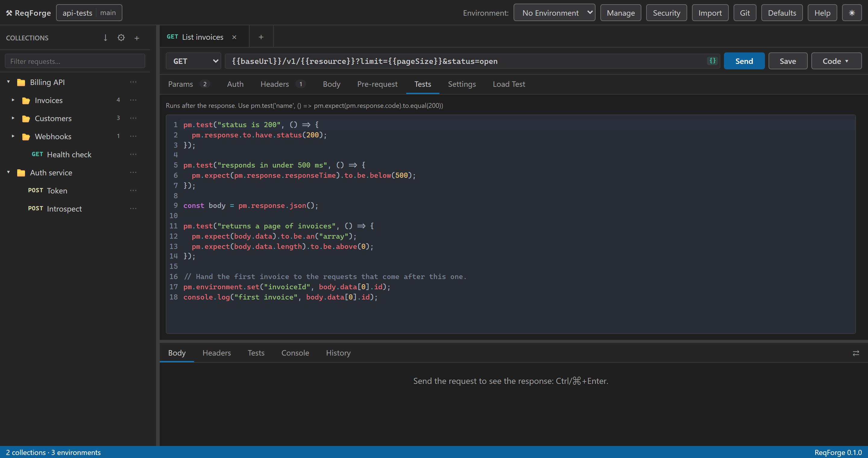Open the Pre-request tab
Viewport: 868px width, 458px height.
click(x=377, y=84)
